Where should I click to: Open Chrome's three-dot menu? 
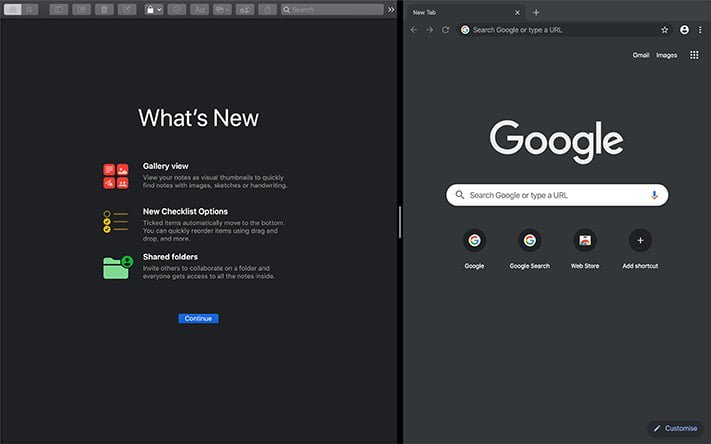coord(700,30)
